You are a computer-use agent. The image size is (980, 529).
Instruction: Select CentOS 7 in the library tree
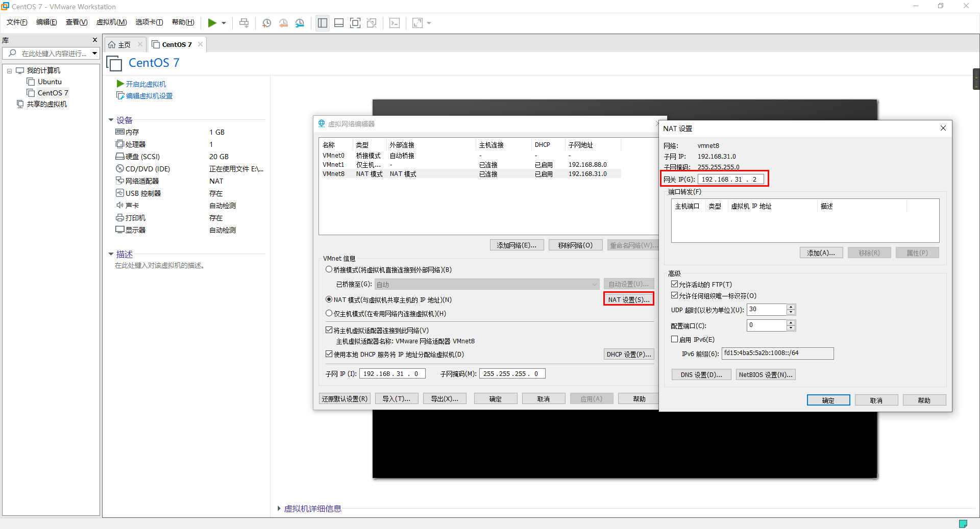(x=53, y=93)
